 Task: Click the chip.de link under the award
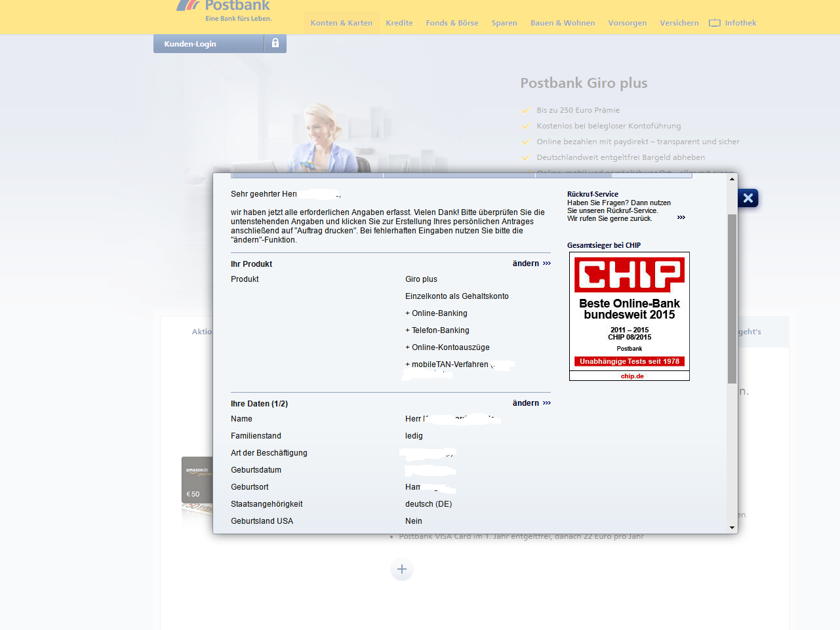click(x=632, y=376)
